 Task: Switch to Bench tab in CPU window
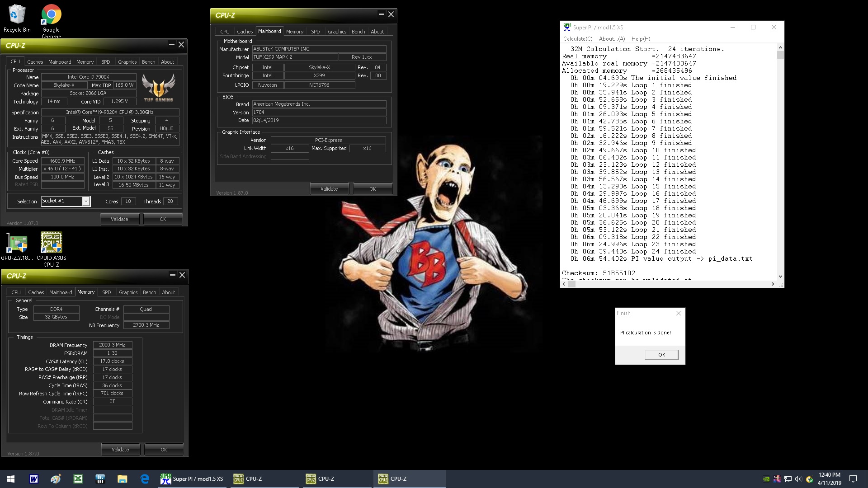point(149,62)
